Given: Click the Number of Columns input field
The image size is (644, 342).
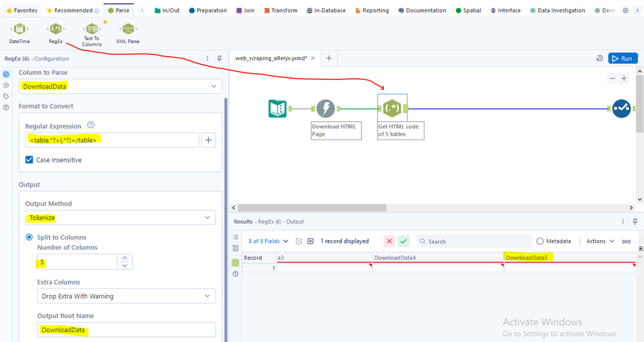Looking at the screenshot, I should [77, 262].
